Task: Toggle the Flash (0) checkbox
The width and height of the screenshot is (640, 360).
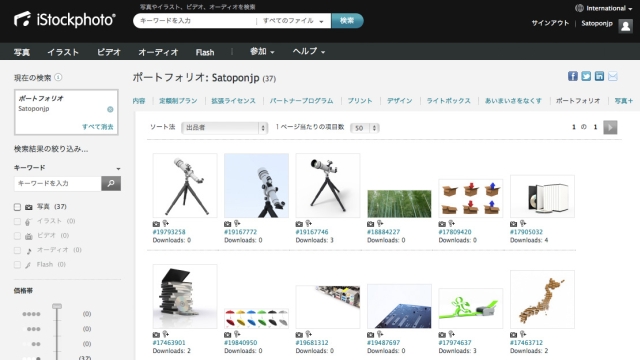Action: click(17, 265)
